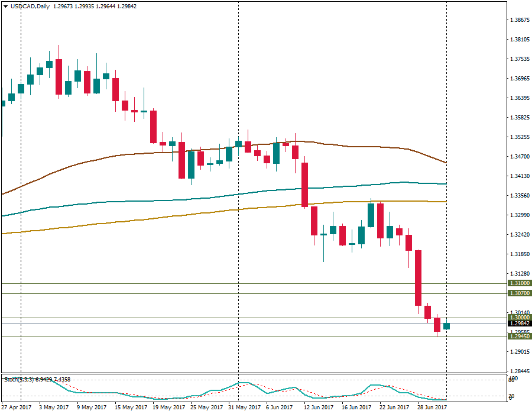The height and width of the screenshot is (414, 532).
Task: Click the 1.30000 horizontal level label
Action: coord(520,318)
